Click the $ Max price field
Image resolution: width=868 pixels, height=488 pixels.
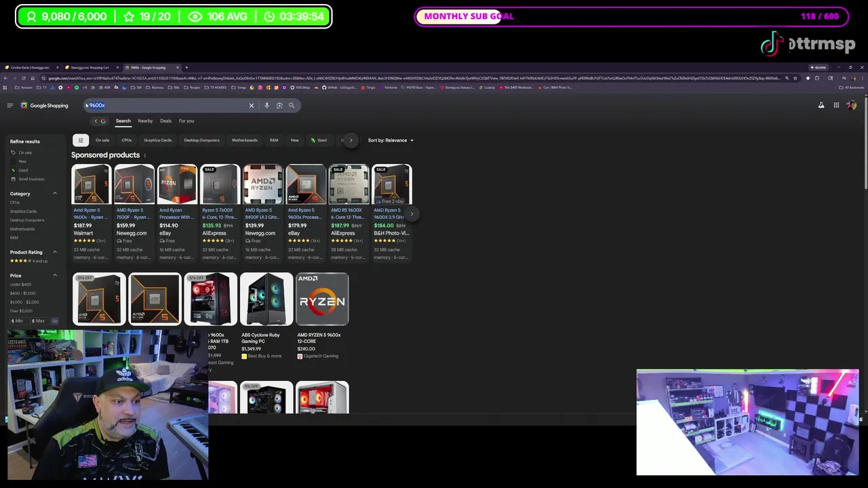pos(39,321)
